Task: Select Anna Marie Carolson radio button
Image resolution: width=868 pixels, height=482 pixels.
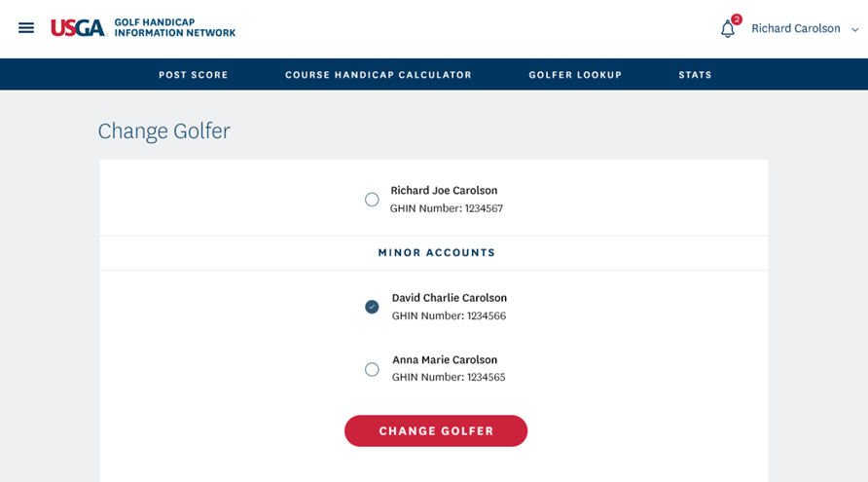Action: [x=372, y=369]
